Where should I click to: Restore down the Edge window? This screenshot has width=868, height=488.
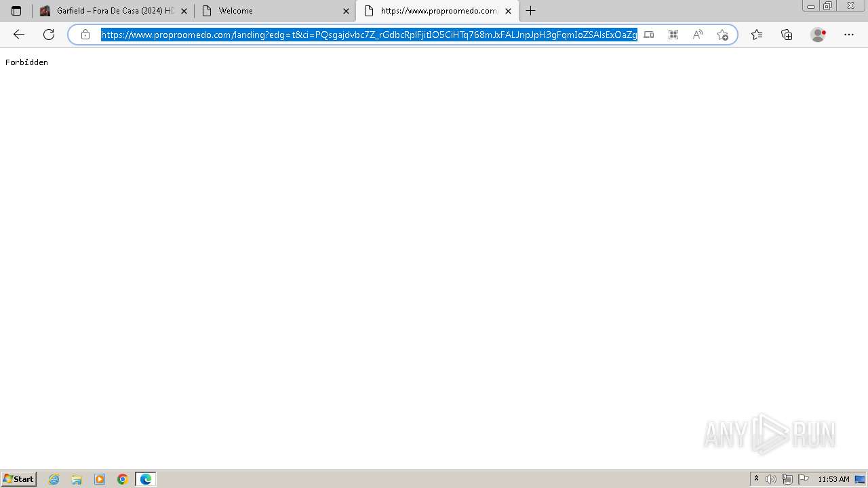827,6
